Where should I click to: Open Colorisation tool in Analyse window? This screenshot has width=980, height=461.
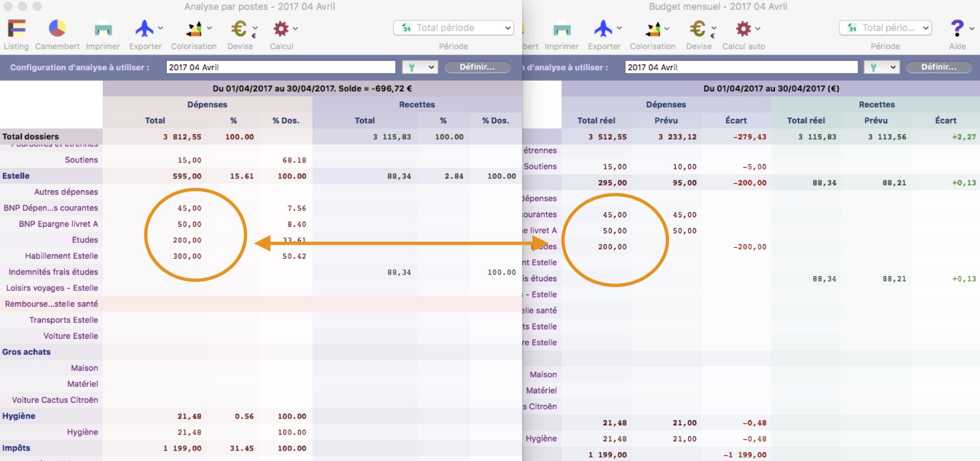(195, 29)
